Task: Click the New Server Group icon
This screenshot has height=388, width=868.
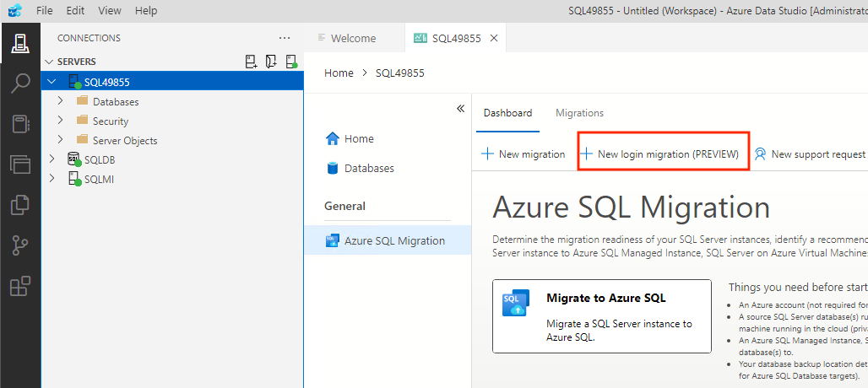Action: point(271,62)
